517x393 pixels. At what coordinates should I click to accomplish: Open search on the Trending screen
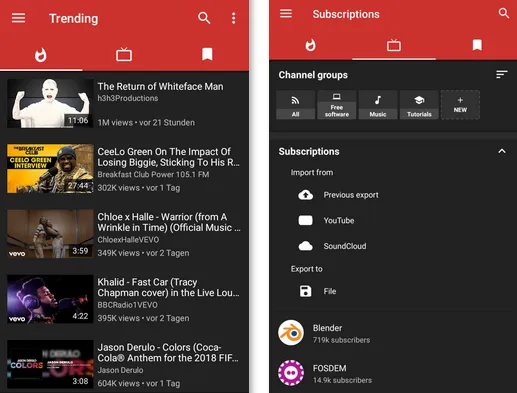tap(204, 18)
